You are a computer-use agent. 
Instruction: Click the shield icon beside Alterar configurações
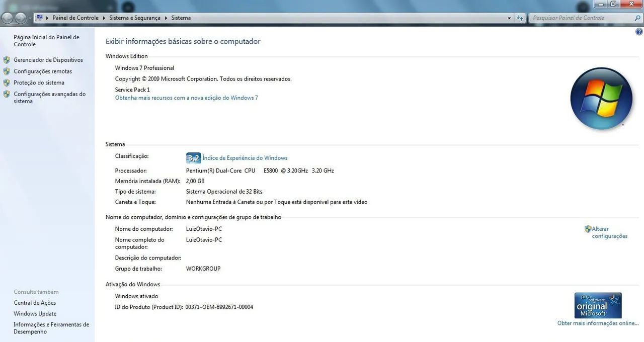[588, 229]
